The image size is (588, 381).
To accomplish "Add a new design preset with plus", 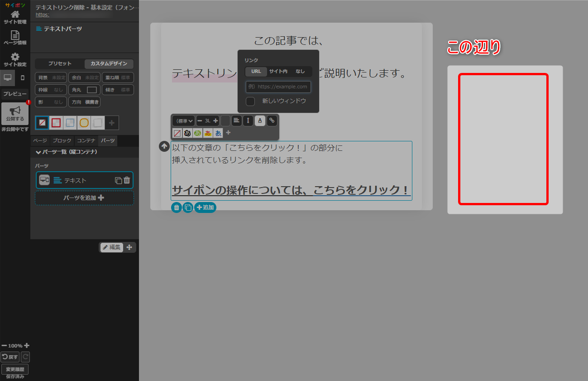I will (112, 123).
